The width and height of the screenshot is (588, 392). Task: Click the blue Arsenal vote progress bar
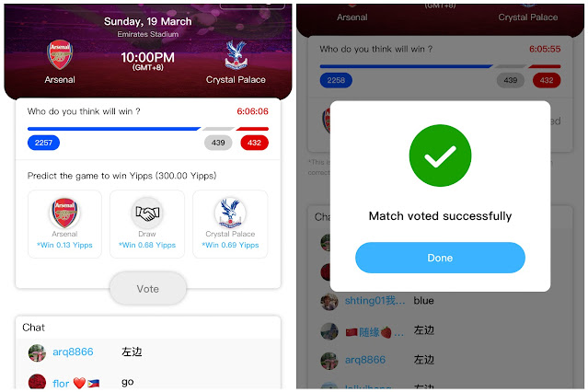114,129
